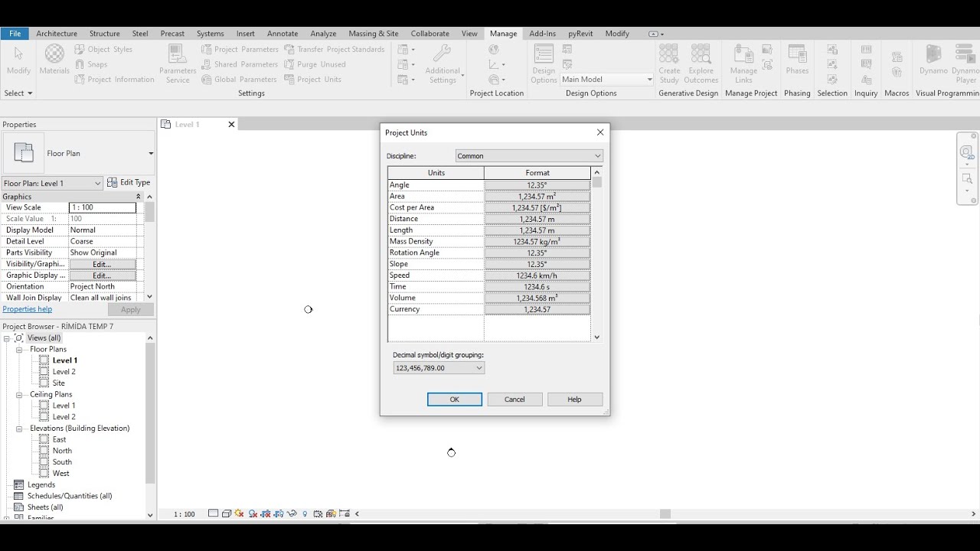
Task: Click the Detail Level icon in view bar
Action: click(x=213, y=514)
